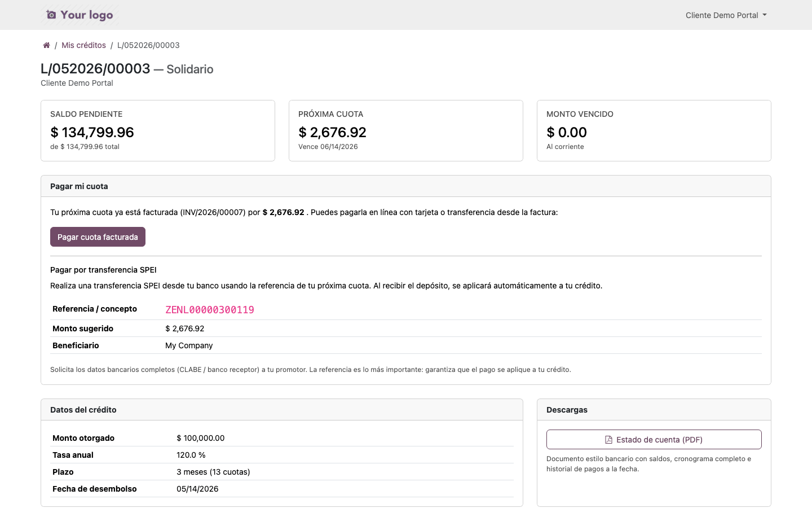Image resolution: width=812 pixels, height=508 pixels.
Task: Click the home icon in the breadcrumb
Action: (46, 45)
